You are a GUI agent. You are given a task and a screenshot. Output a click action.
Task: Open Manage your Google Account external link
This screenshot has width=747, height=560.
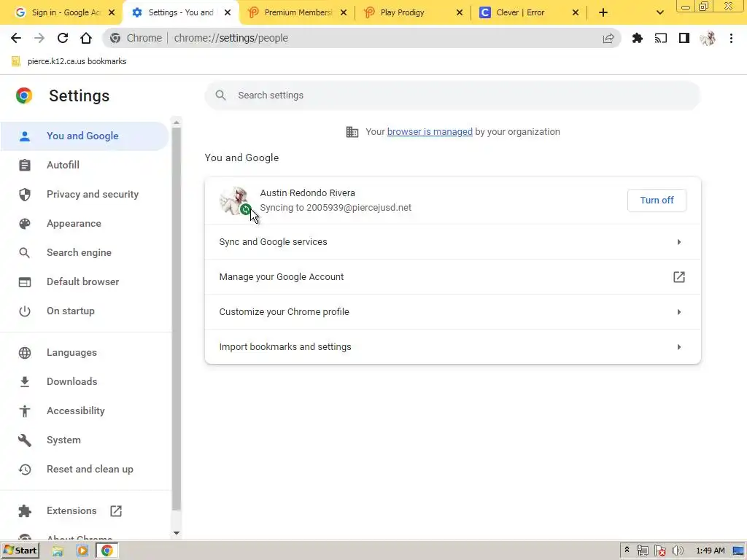click(679, 277)
